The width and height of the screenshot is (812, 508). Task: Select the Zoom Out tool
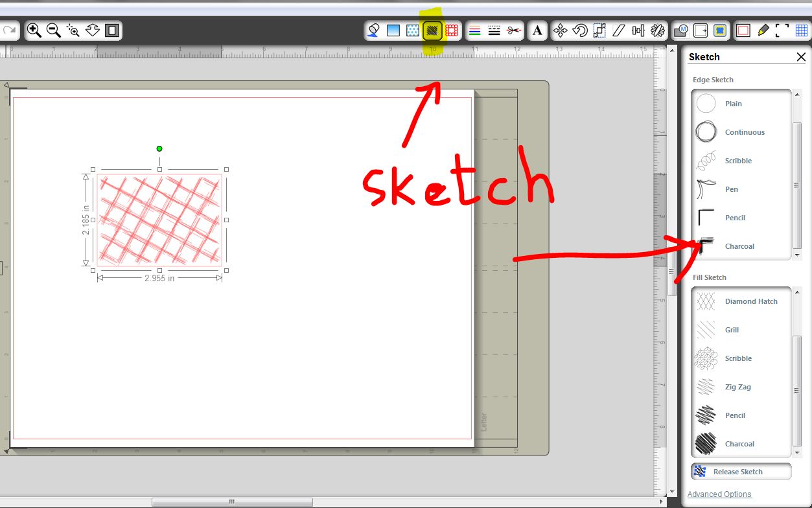coord(54,30)
